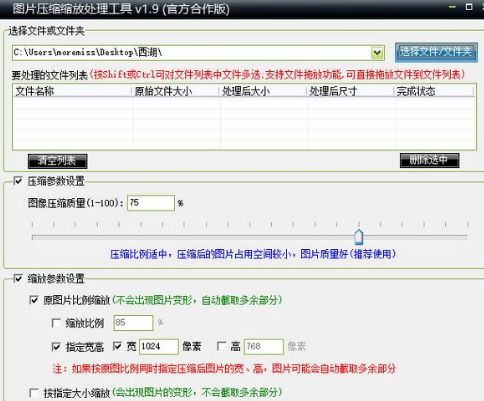
Task: Click the 完成状态 column header
Action: point(434,91)
